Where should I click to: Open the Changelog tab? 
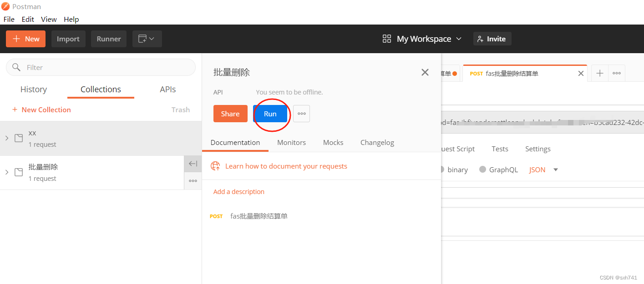[377, 142]
